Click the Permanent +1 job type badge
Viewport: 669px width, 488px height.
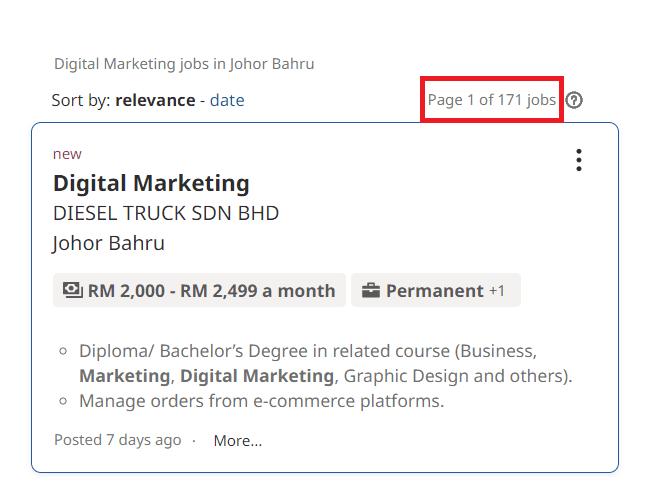pos(436,290)
